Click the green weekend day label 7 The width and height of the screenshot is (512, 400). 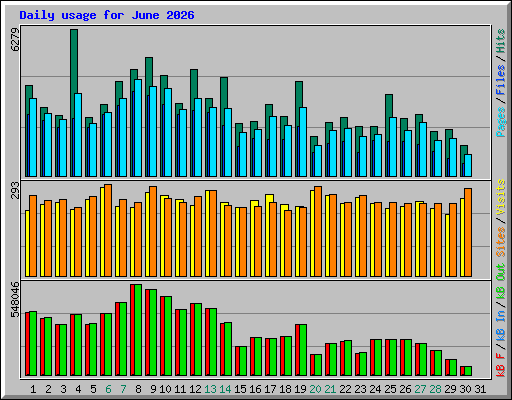[x=123, y=389]
